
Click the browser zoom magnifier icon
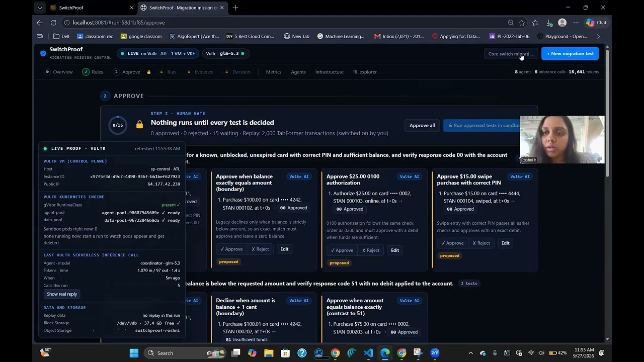pos(511,23)
